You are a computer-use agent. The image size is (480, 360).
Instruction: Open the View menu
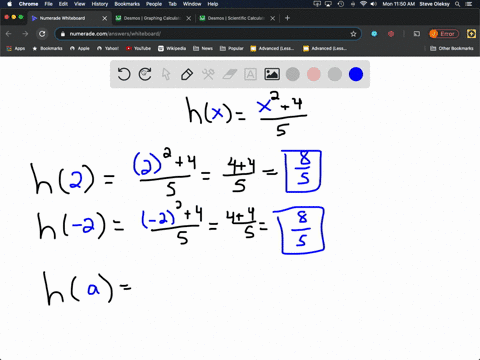pos(80,4)
